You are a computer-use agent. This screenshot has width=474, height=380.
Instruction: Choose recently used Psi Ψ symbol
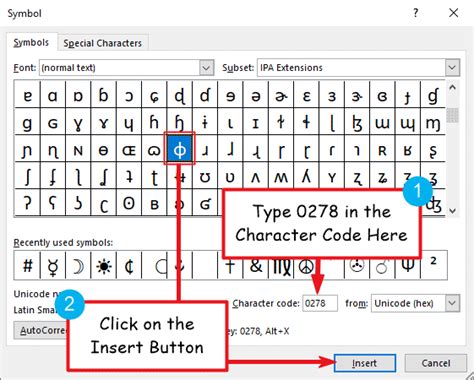(408, 268)
